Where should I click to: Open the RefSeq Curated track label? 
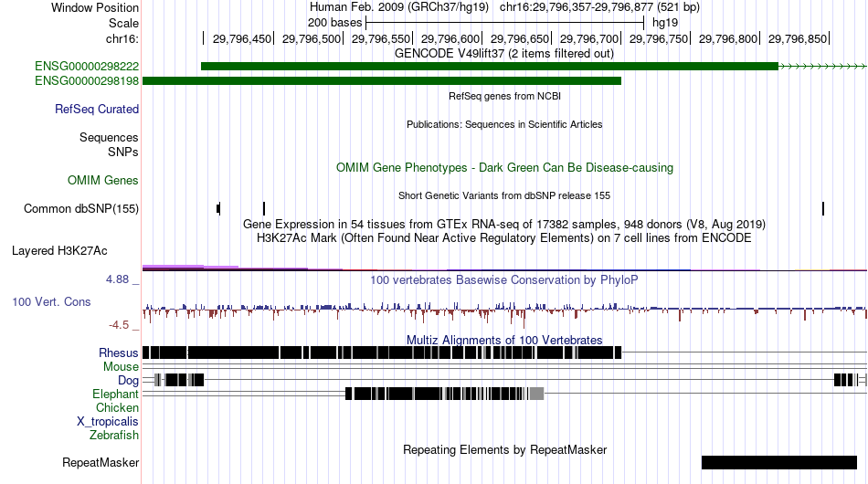coord(97,110)
